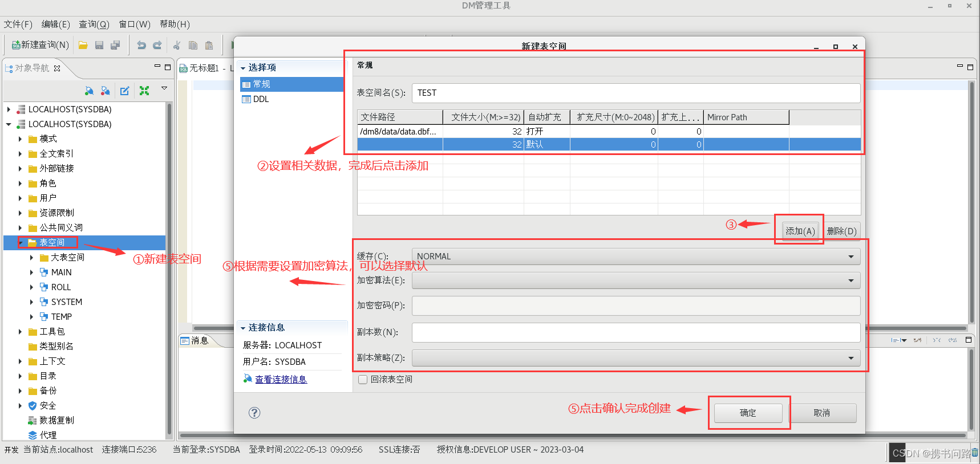The height and width of the screenshot is (464, 980).
Task: Click the help question mark icon in dialog
Action: tap(254, 413)
